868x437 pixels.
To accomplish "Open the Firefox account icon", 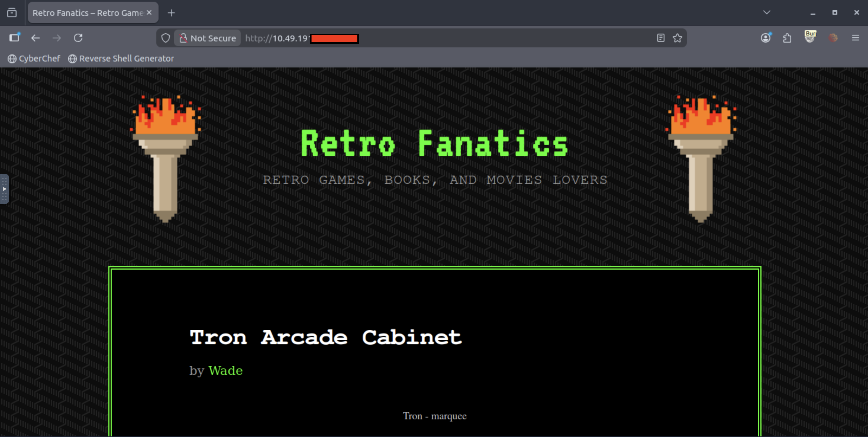I will pos(766,38).
